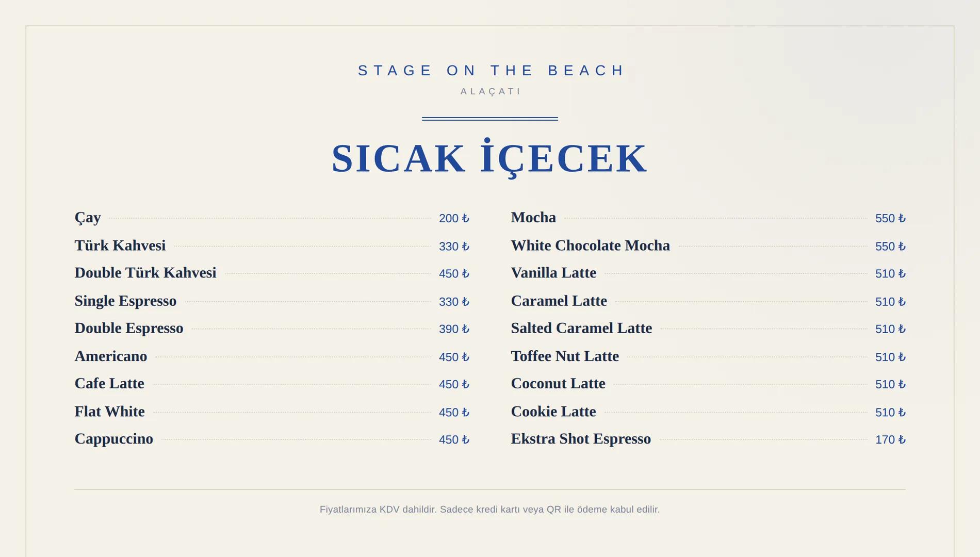Screen dimensions: 980x557
Task: Click the Çay menu item
Action: (x=88, y=218)
